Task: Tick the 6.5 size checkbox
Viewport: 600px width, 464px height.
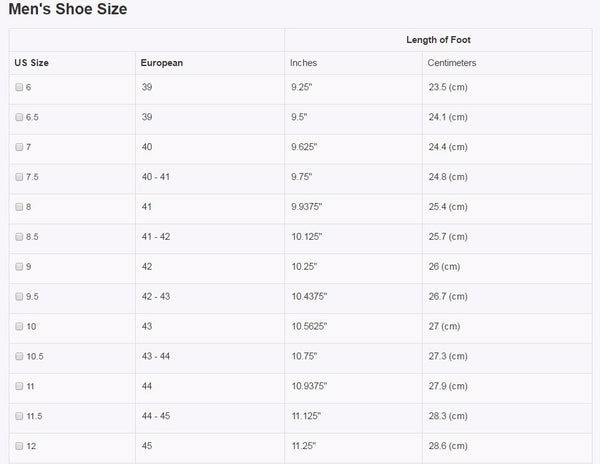Action: click(x=20, y=118)
